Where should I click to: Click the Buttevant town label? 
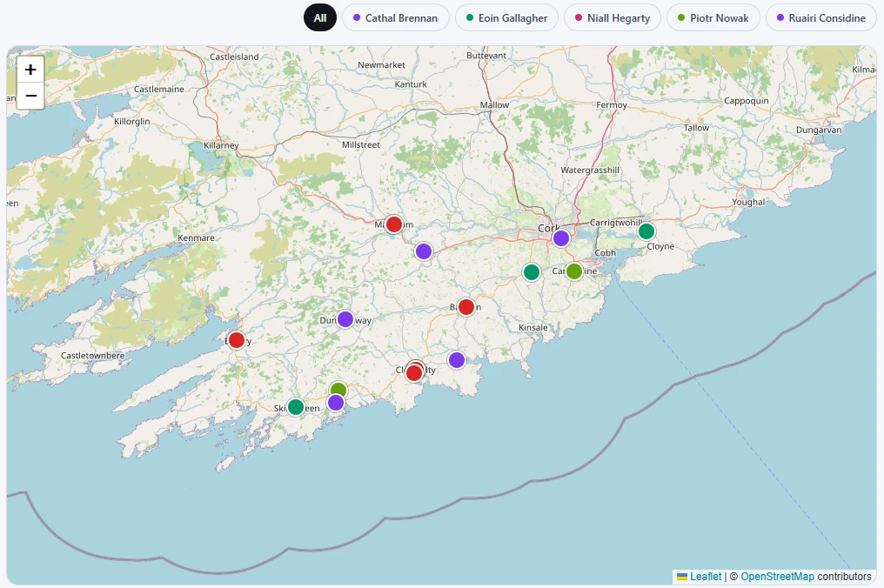(x=486, y=56)
